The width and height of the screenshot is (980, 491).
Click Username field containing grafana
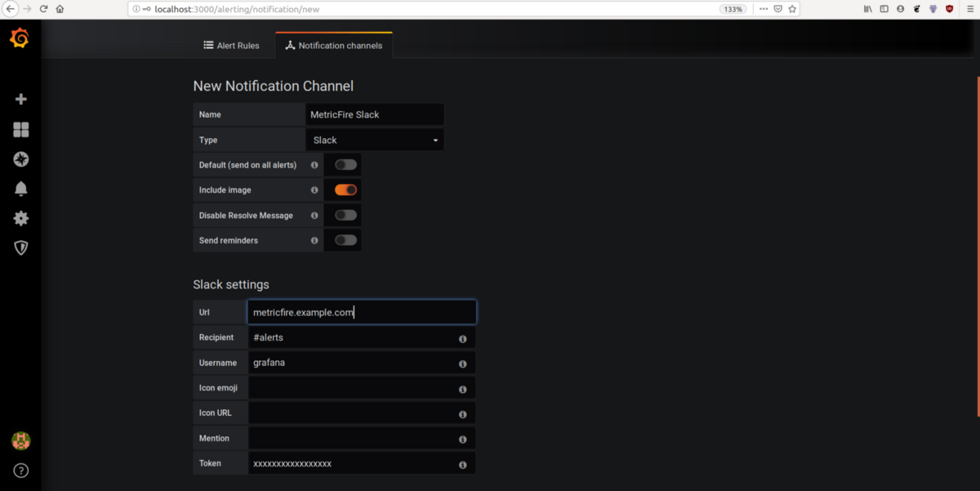tap(362, 363)
